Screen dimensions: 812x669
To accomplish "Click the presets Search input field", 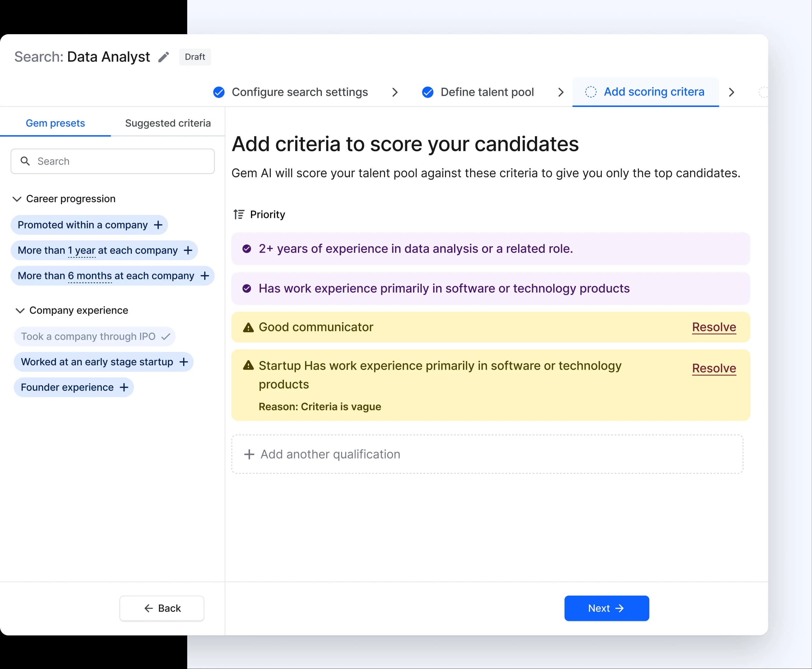I will pyautogui.click(x=113, y=161).
